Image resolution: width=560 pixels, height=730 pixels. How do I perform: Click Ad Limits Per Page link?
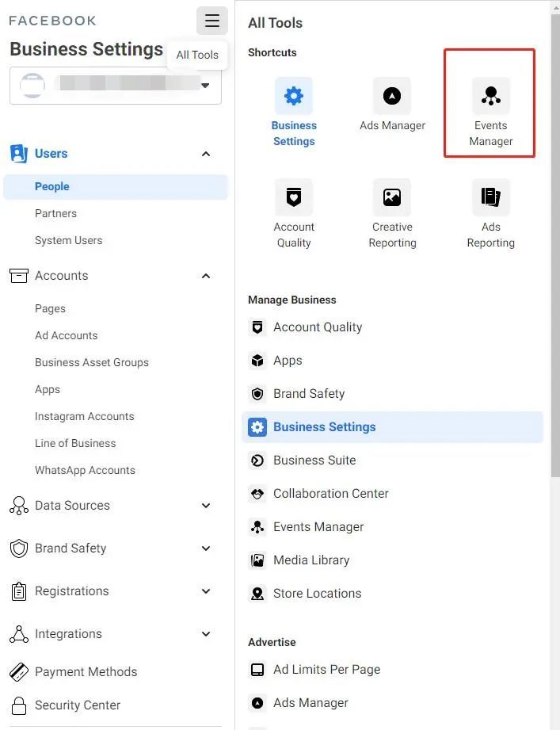(x=326, y=670)
